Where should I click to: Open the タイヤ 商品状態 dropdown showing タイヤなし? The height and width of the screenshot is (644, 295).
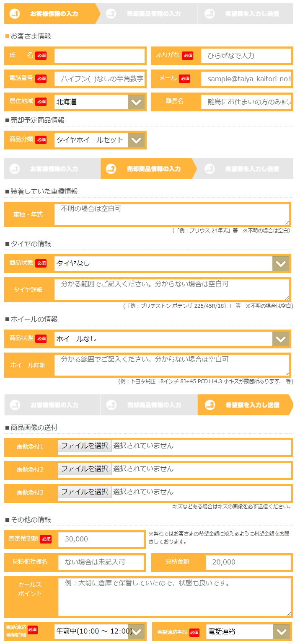coord(168,263)
